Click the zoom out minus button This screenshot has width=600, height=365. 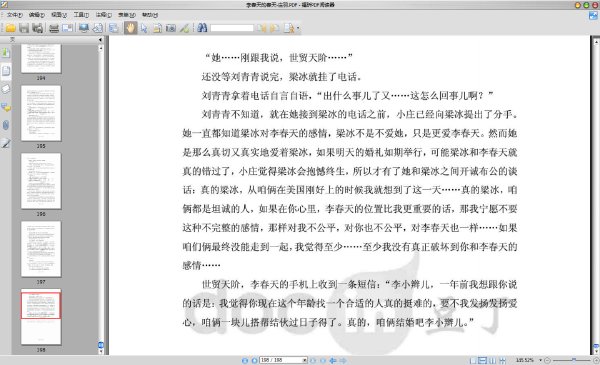click(547, 360)
